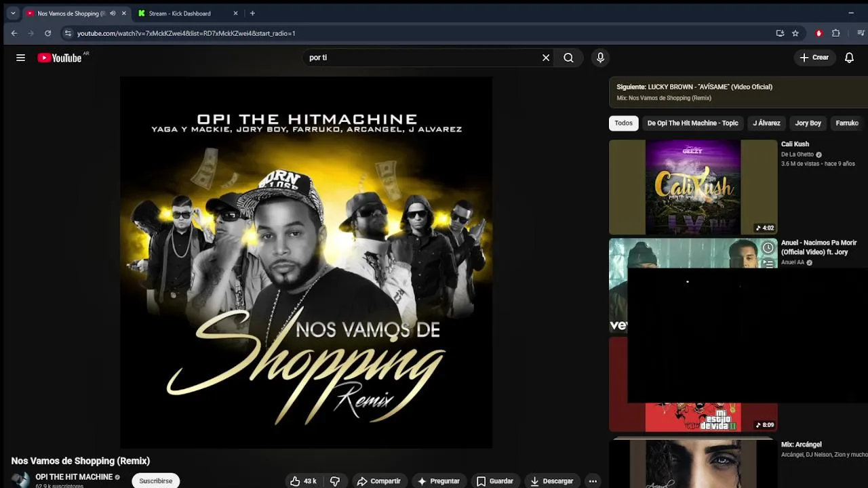Open the Mi Estilo de Vida II thumbnail

coord(693,416)
